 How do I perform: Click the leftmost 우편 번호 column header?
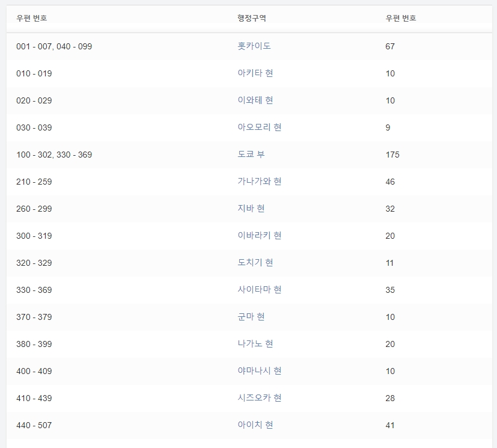[30, 19]
